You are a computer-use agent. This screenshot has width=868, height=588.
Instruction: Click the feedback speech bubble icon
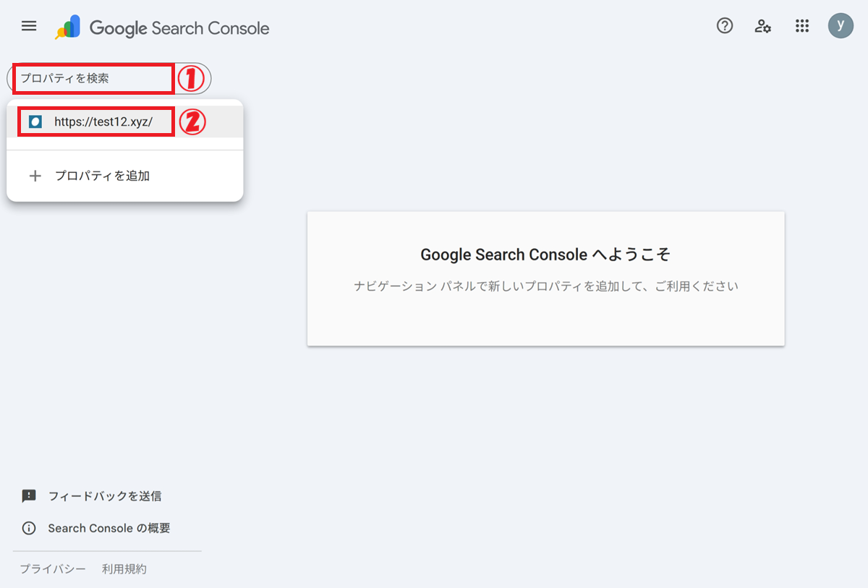(x=29, y=496)
